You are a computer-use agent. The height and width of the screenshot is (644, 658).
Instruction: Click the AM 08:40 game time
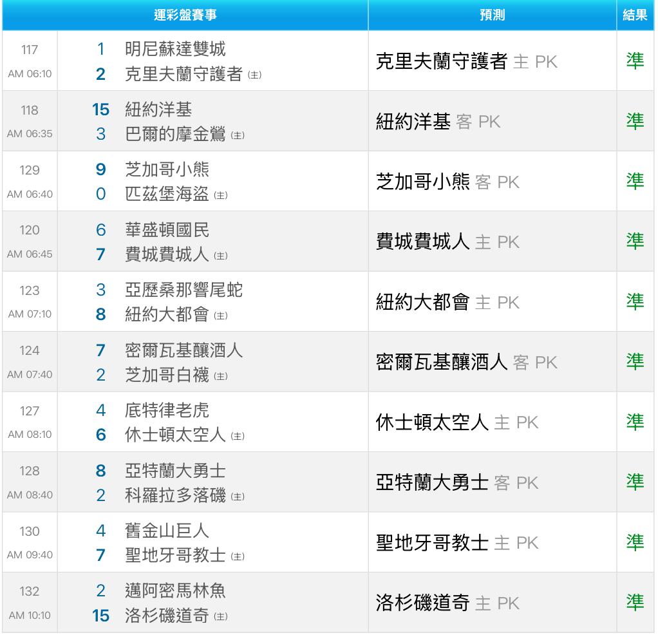click(30, 495)
